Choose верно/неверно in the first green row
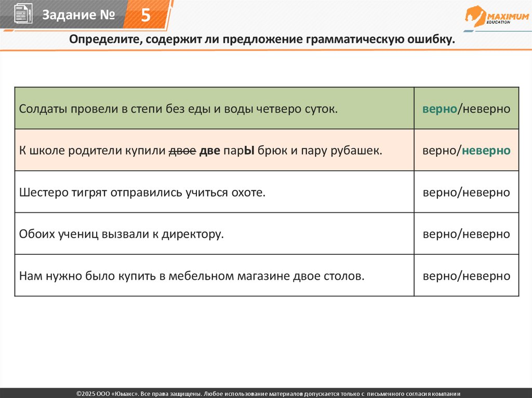Image resolution: width=532 pixels, height=398 pixels. tap(466, 109)
